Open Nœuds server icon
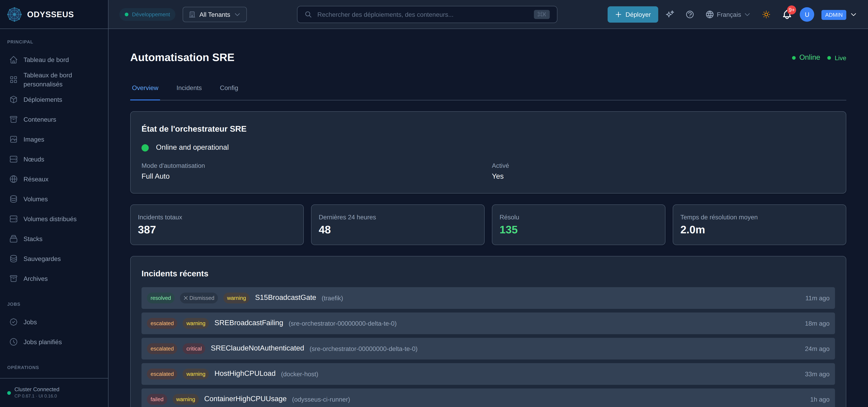The height and width of the screenshot is (407, 868). 14,159
